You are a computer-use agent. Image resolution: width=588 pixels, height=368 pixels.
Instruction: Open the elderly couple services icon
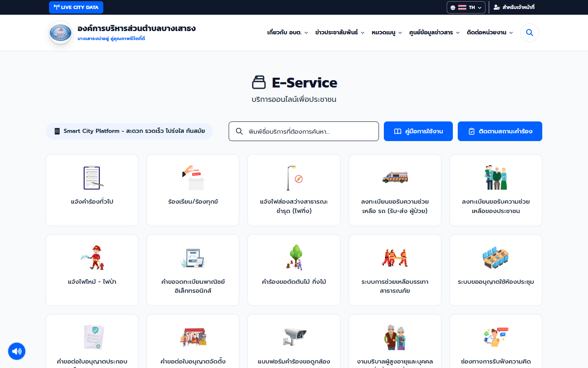coord(395,337)
